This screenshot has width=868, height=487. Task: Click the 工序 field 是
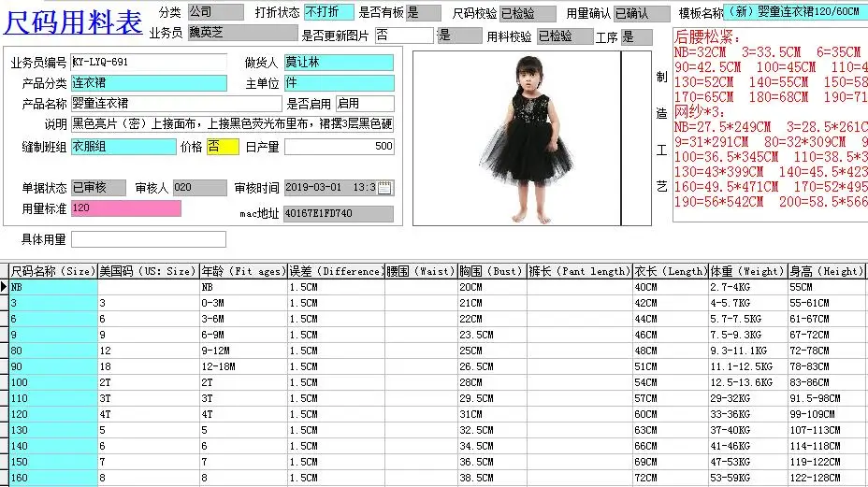(x=637, y=37)
